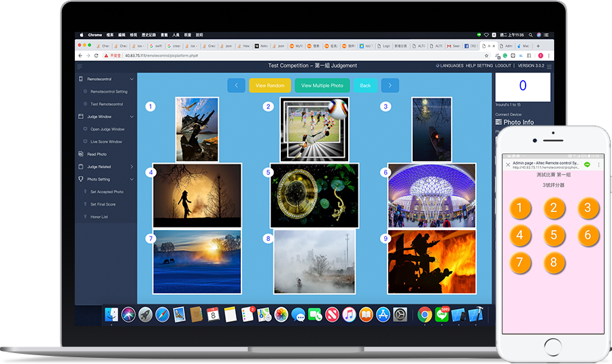This screenshot has width=612, height=364.
Task: Collapse the Remotecontrol sidebar section
Action: click(x=131, y=79)
